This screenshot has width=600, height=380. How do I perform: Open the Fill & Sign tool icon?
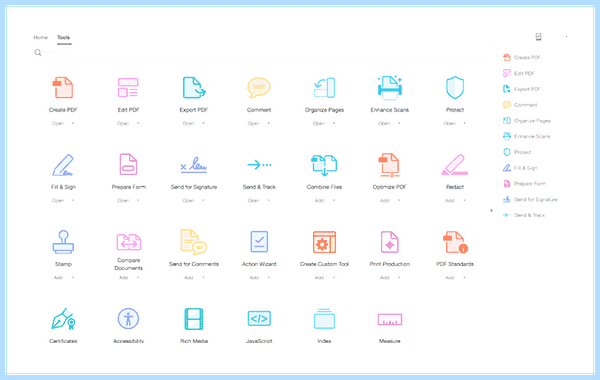pos(63,165)
